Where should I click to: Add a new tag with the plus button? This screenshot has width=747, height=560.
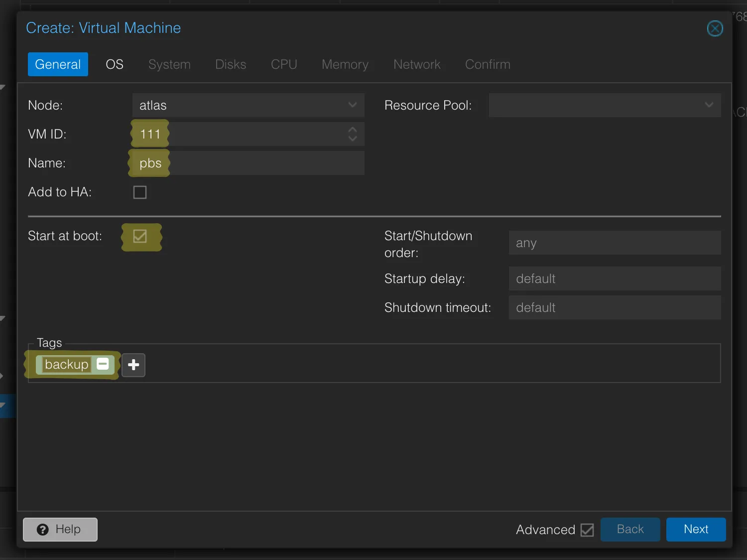coord(133,365)
